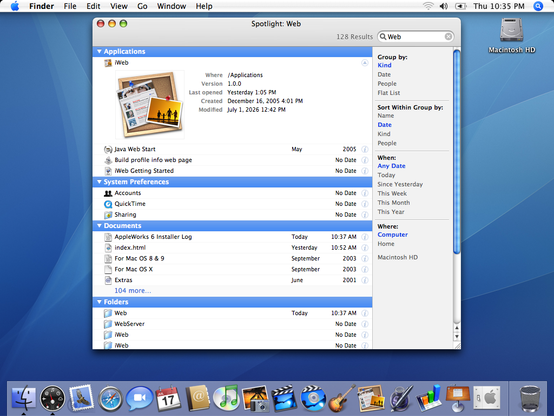
Task: Sort within group by Date
Action: coord(384,125)
